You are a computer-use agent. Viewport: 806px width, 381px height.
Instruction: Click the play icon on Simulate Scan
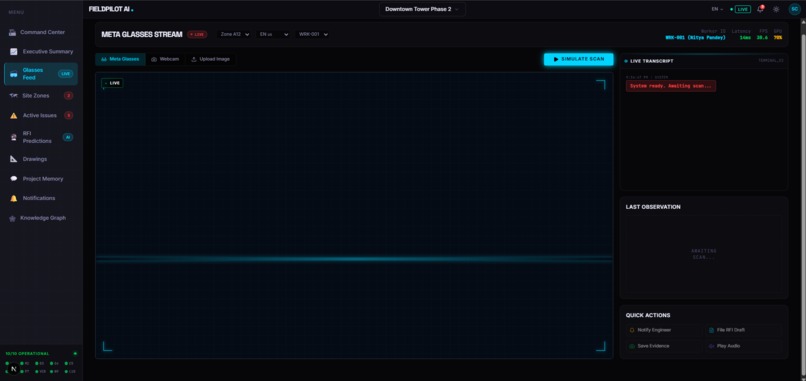coord(556,60)
